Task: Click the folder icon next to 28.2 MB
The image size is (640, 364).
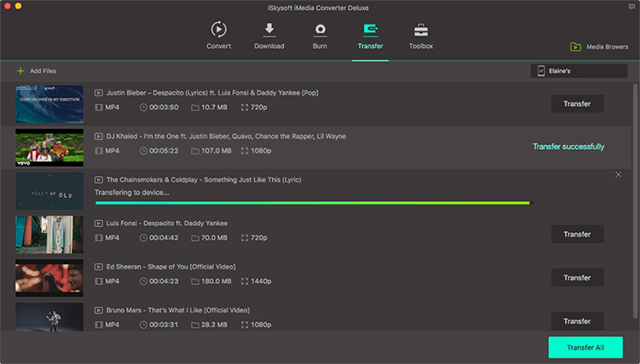Action: point(195,325)
